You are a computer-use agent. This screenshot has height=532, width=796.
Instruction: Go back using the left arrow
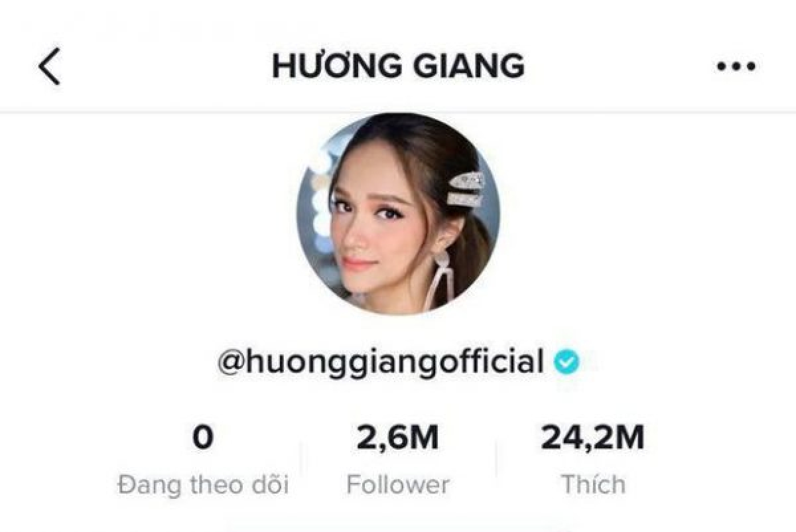point(50,66)
